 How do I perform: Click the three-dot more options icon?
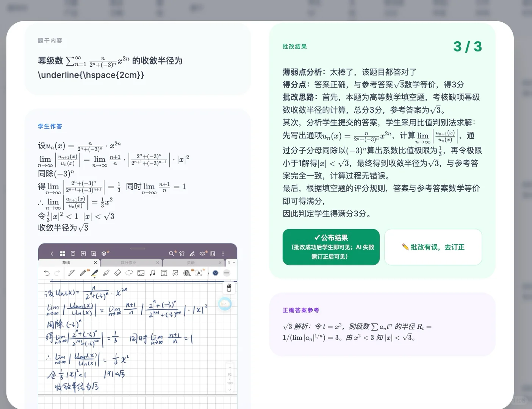click(x=223, y=253)
